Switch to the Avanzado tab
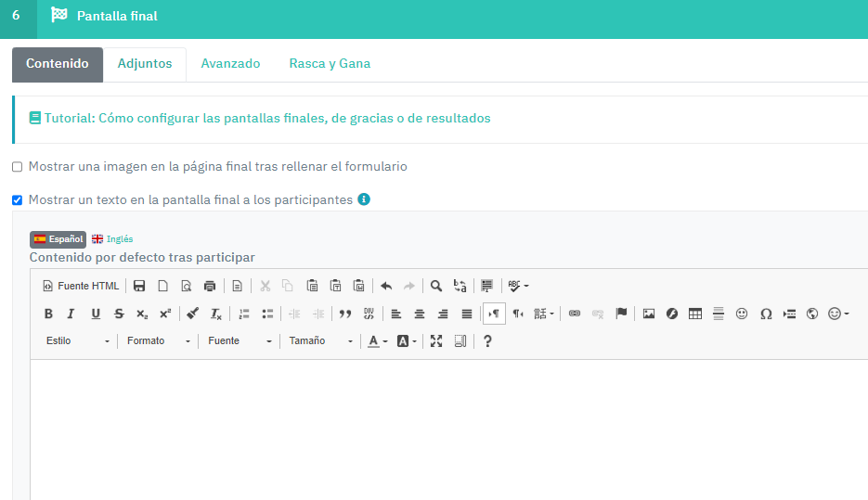Screen dimensions: 868x500 (x=230, y=64)
